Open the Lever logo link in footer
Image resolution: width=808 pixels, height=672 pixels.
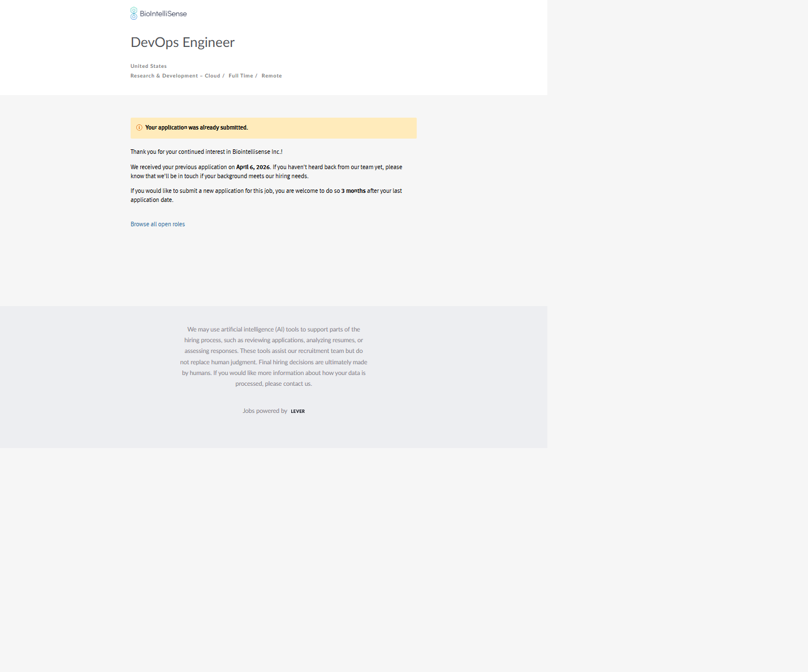[297, 411]
